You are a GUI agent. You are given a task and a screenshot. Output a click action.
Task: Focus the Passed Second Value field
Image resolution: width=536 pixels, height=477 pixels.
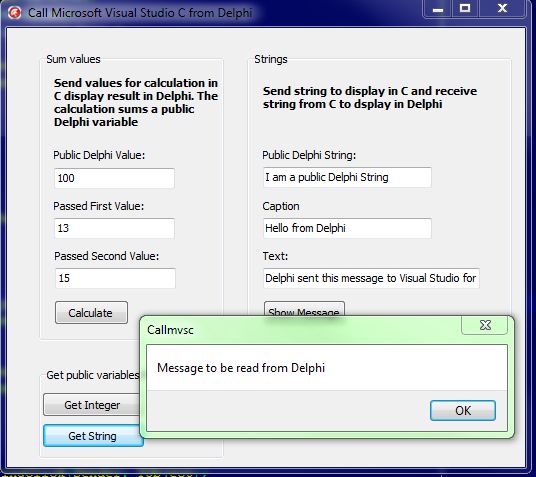[115, 278]
